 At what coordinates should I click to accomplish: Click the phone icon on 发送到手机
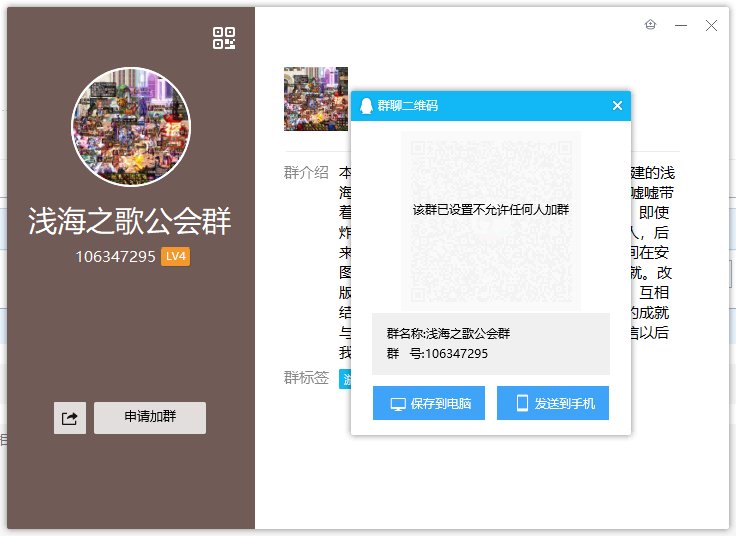pos(522,403)
